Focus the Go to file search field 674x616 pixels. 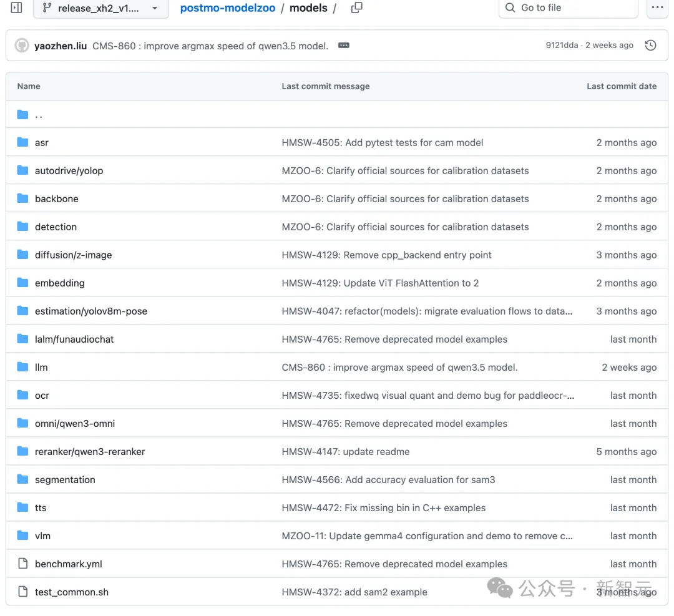tap(569, 8)
